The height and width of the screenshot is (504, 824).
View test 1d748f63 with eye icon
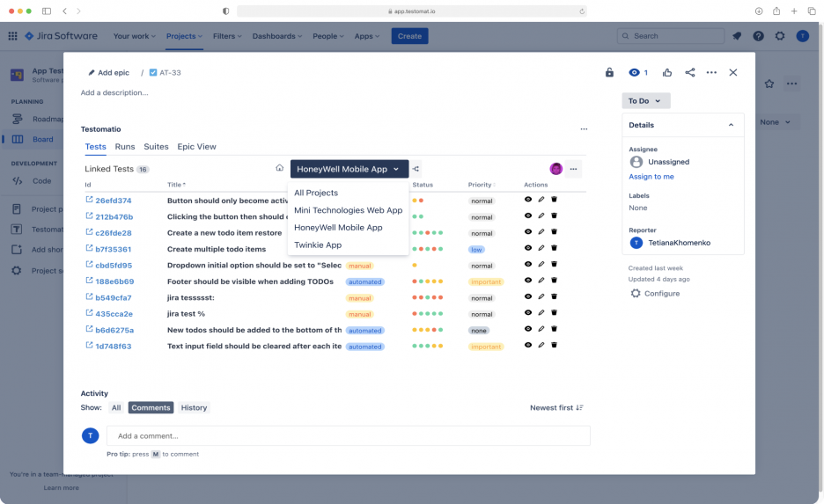click(528, 345)
